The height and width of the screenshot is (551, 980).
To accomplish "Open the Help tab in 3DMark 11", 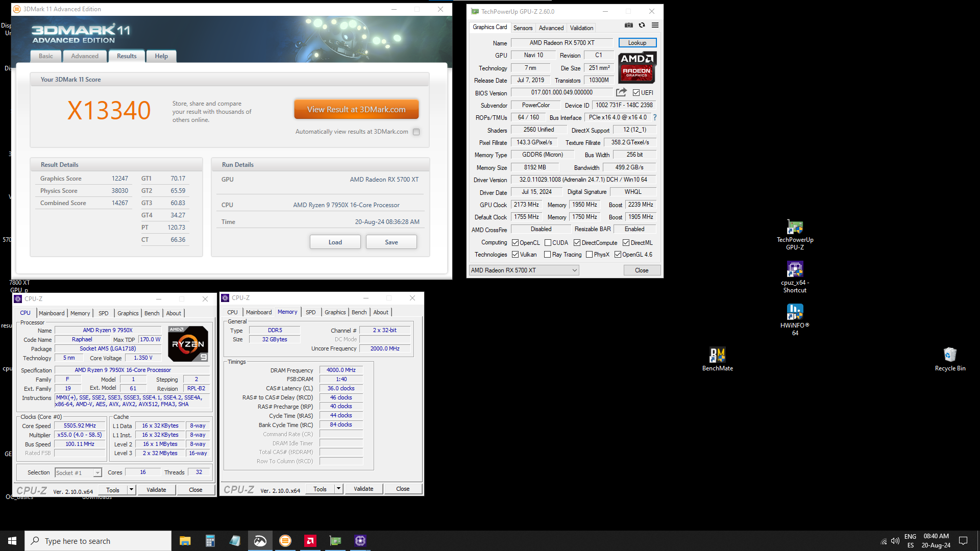I will pos(161,56).
